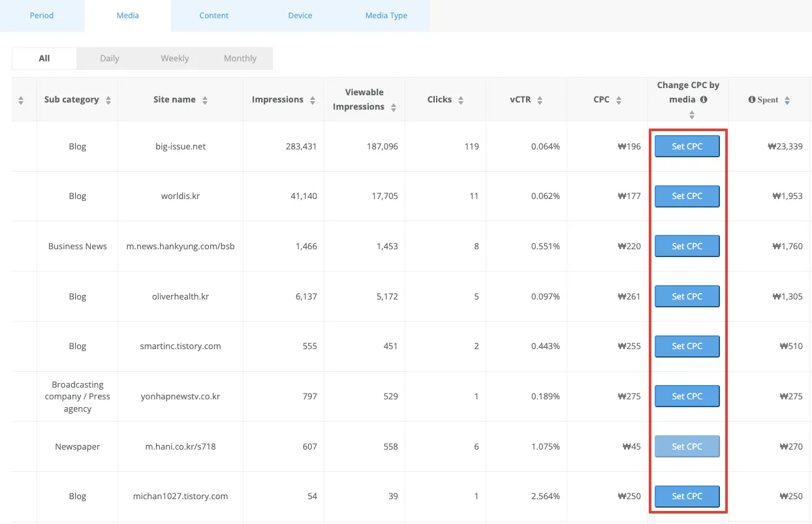Switch to the Period tab
This screenshot has height=524, width=812.
[x=42, y=16]
